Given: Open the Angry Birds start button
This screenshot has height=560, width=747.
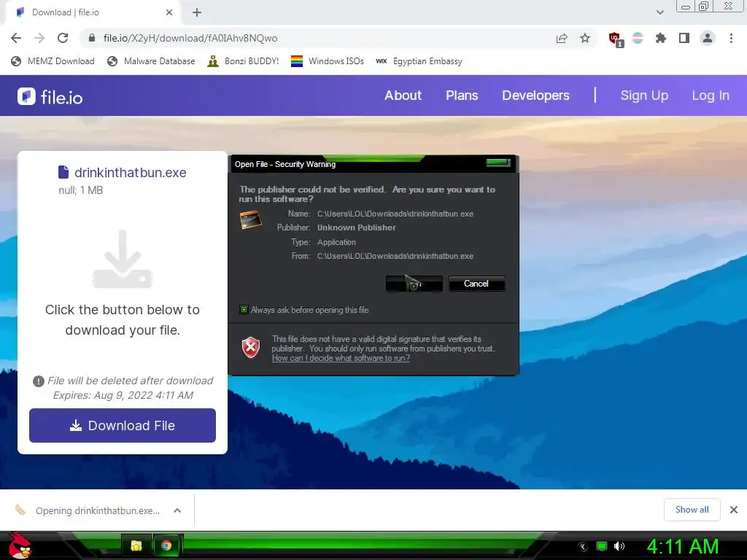Looking at the screenshot, I should [20, 545].
